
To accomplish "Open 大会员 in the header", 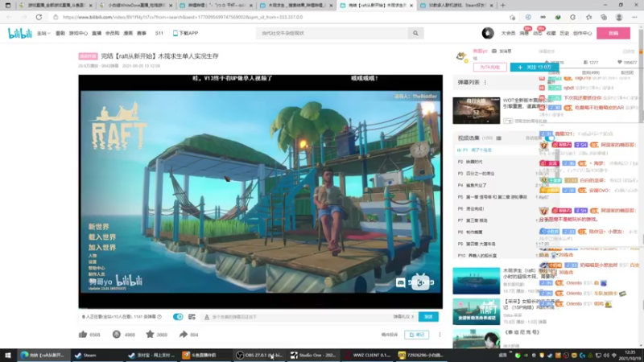I will [508, 33].
